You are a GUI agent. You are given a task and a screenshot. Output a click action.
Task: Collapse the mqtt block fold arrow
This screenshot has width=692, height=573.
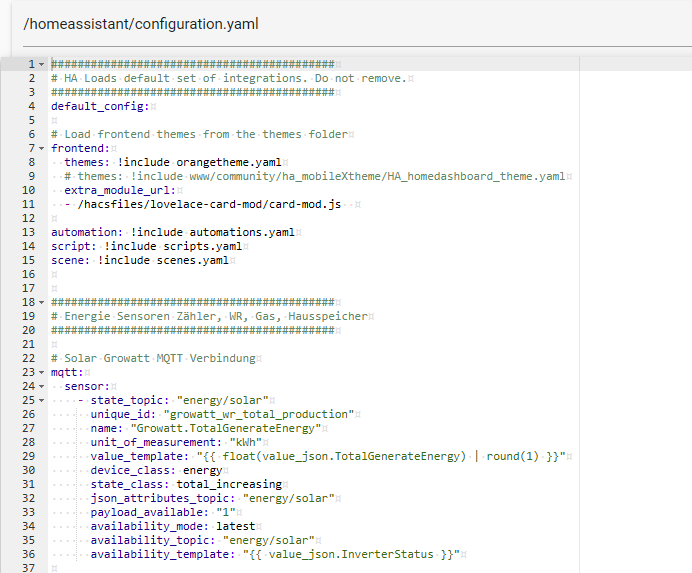41,373
